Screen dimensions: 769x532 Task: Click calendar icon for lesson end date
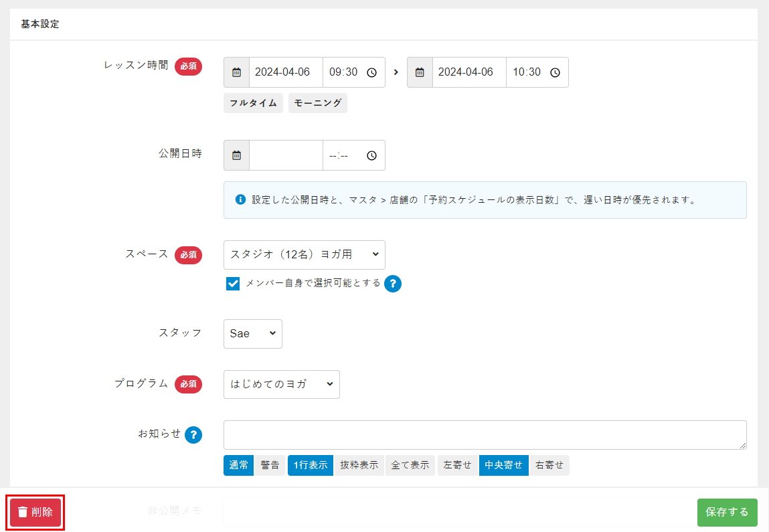[420, 72]
